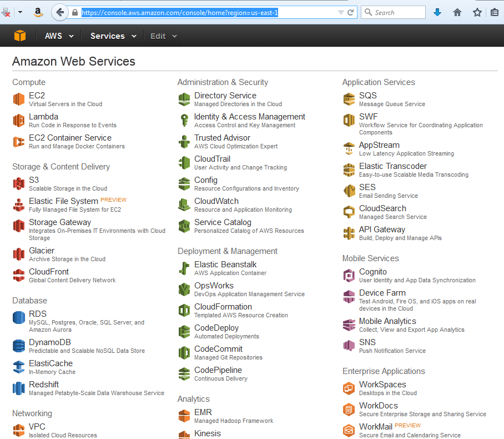The height and width of the screenshot is (439, 504).
Task: Open the WorkMail preview link
Action: pyautogui.click(x=376, y=427)
